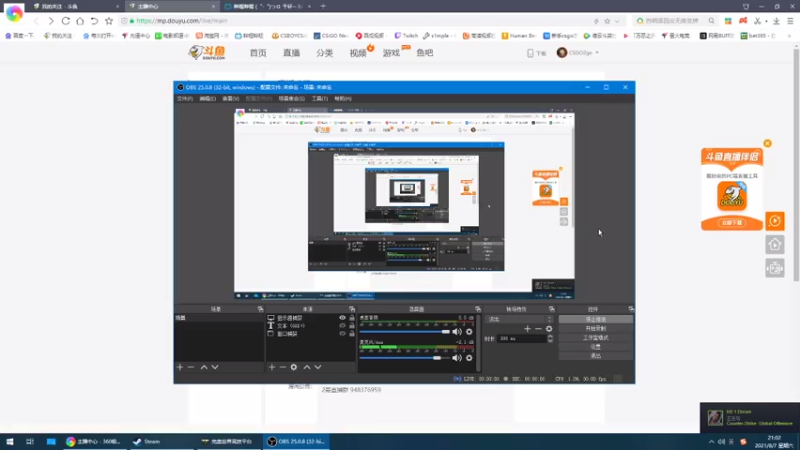Click 停止推流 button in Controls

[x=595, y=319]
